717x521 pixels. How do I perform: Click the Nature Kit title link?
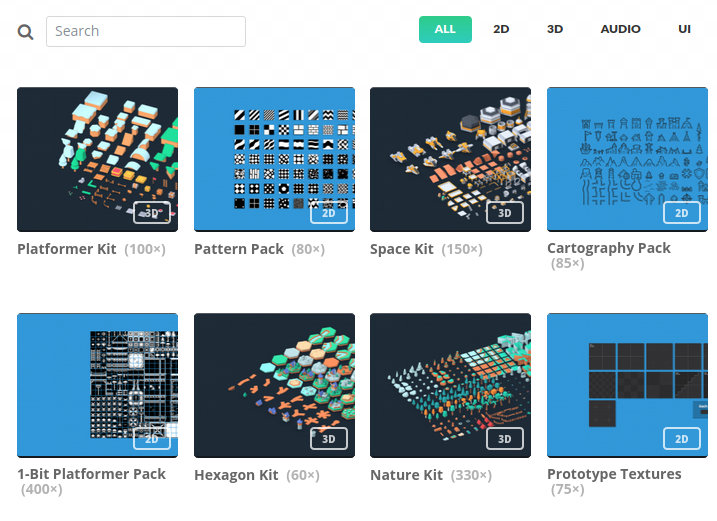pyautogui.click(x=408, y=475)
